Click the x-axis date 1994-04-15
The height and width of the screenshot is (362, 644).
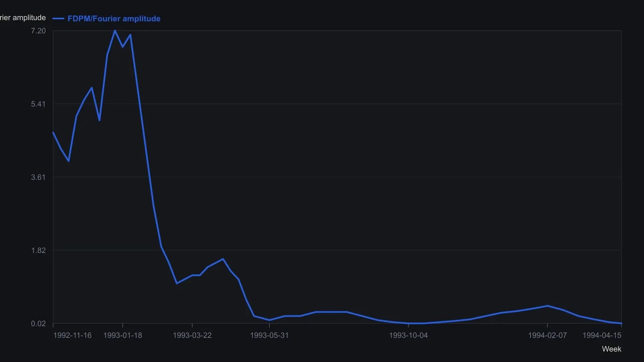coord(602,335)
